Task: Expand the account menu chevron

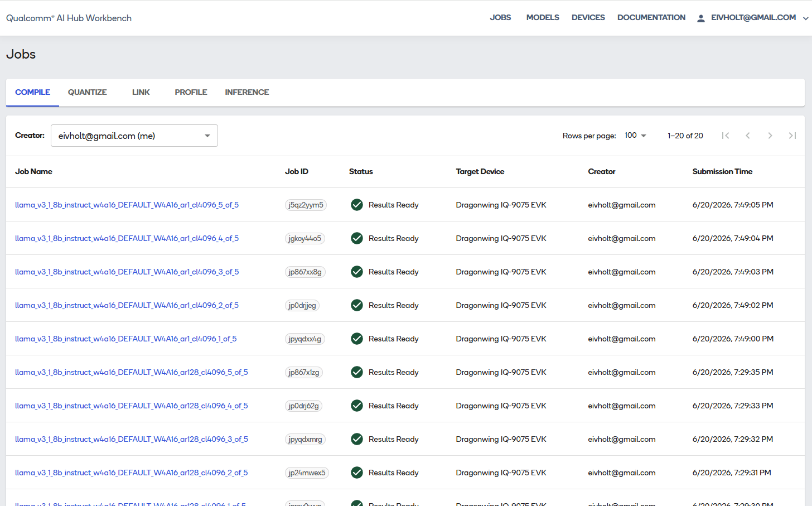Action: (805, 18)
